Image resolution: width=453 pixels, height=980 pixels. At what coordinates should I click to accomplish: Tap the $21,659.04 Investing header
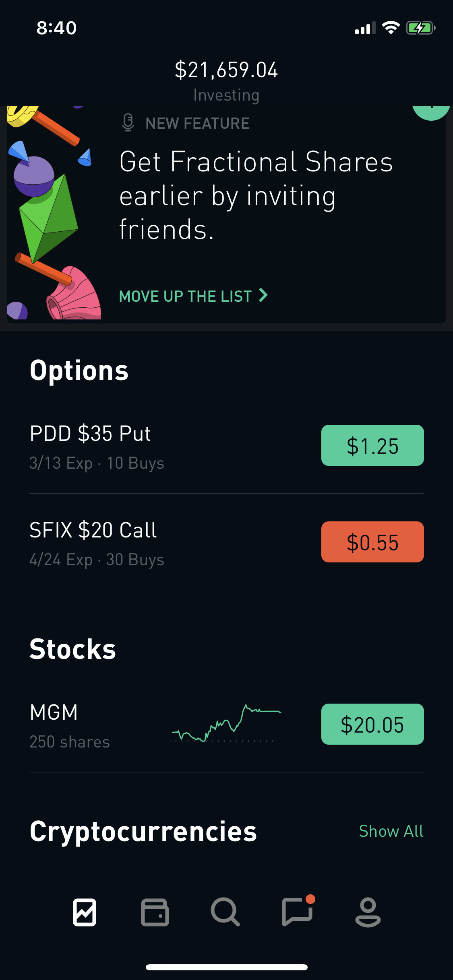click(x=226, y=79)
